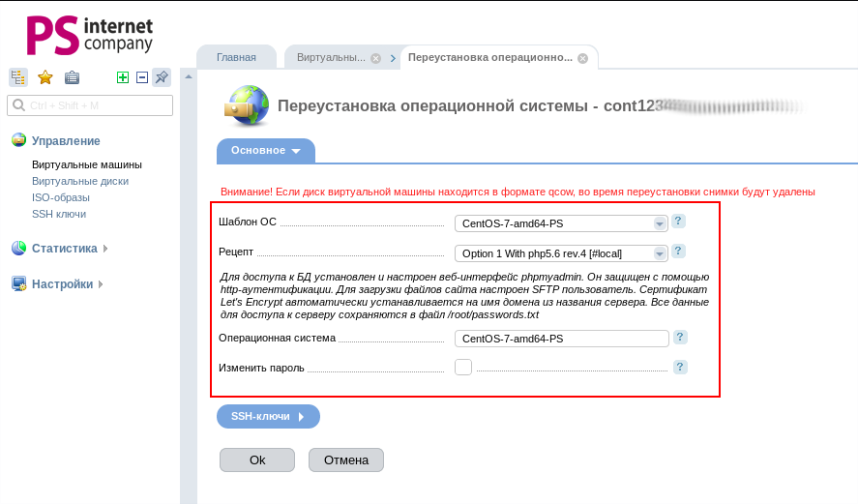Open Виртуальные диски in sidebar
The height and width of the screenshot is (504, 858).
click(x=80, y=181)
